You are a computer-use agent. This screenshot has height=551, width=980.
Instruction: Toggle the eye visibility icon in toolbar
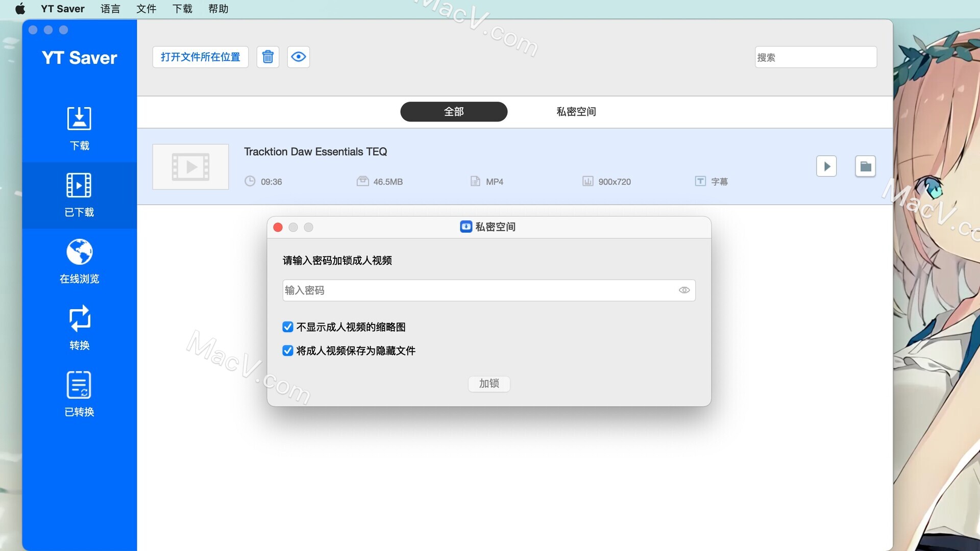tap(299, 57)
